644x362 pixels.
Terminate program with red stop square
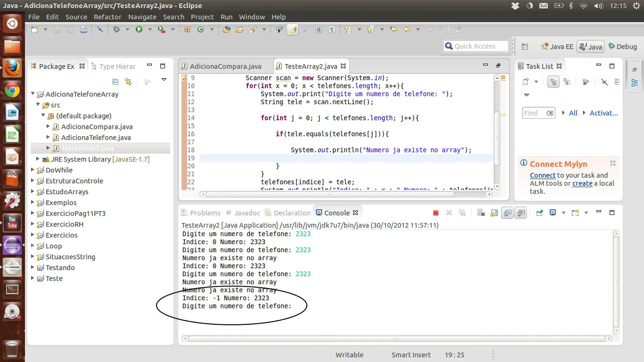tap(436, 213)
